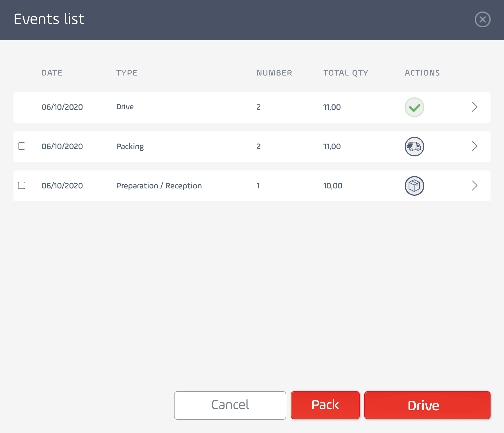Click the date in the Drive row

(62, 107)
